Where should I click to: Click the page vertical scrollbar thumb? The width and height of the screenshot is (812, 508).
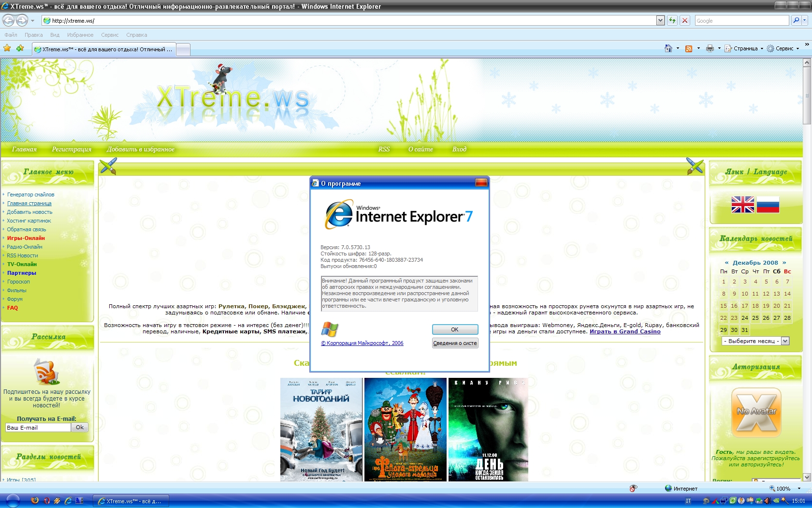click(x=807, y=95)
